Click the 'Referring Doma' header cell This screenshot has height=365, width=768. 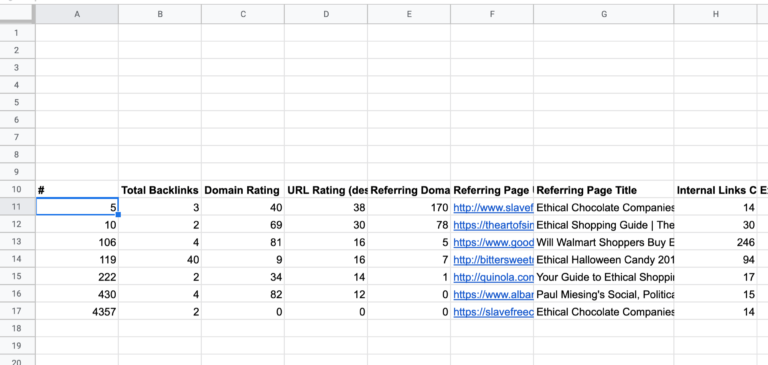point(409,190)
